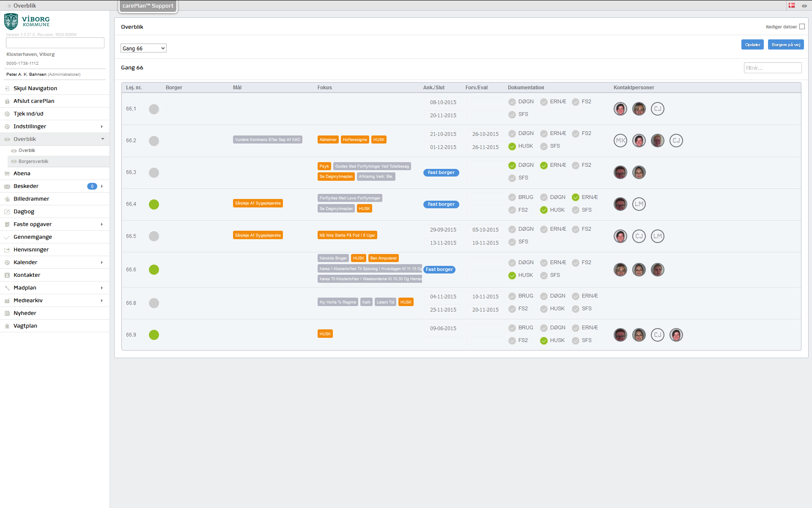Enable the Rediger datoer checkbox
The width and height of the screenshot is (812, 508).
[x=802, y=27]
